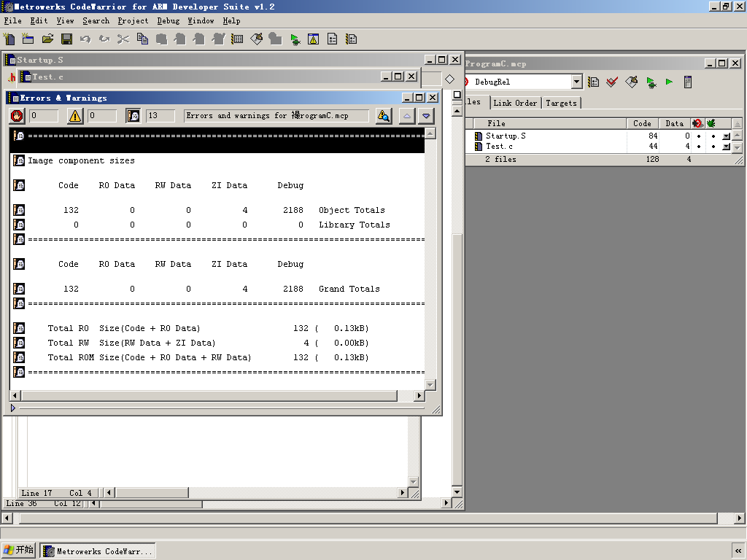Open the Debug menu
Viewport: 747px width, 560px height.
[169, 21]
